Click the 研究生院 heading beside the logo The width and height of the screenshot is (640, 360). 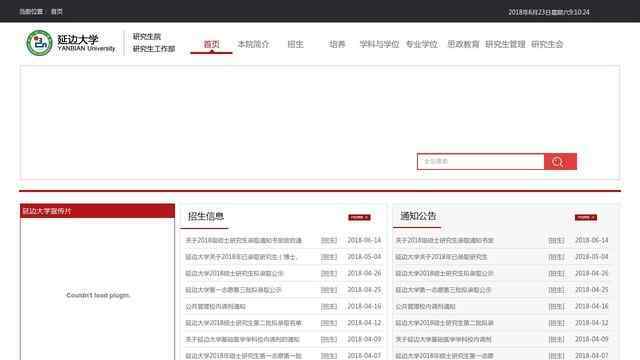pyautogui.click(x=147, y=36)
